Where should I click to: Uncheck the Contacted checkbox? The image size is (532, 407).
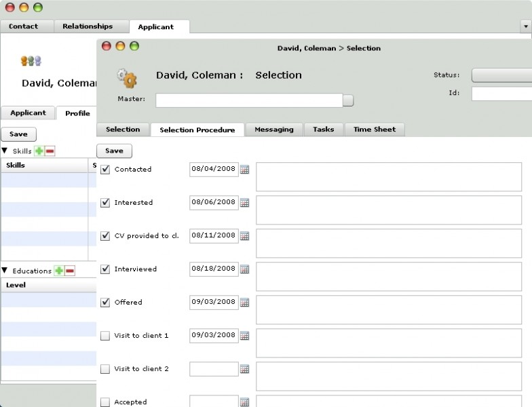click(x=105, y=170)
